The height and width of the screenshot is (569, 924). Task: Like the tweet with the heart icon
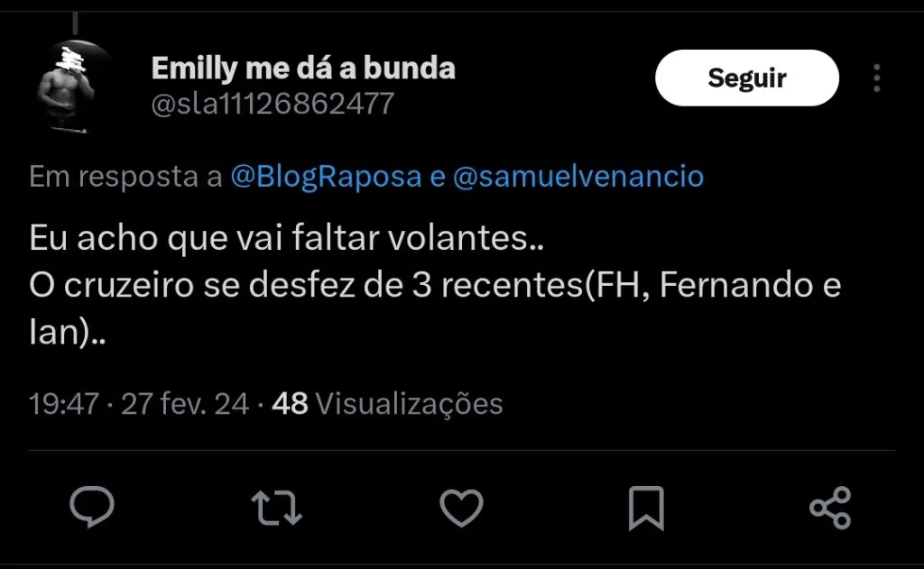(x=461, y=508)
